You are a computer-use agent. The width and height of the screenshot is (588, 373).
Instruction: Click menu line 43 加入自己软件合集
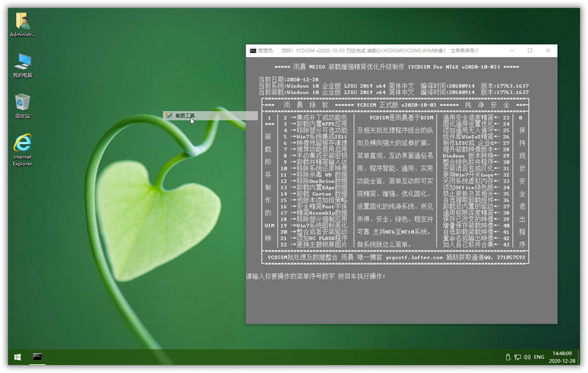pos(476,245)
